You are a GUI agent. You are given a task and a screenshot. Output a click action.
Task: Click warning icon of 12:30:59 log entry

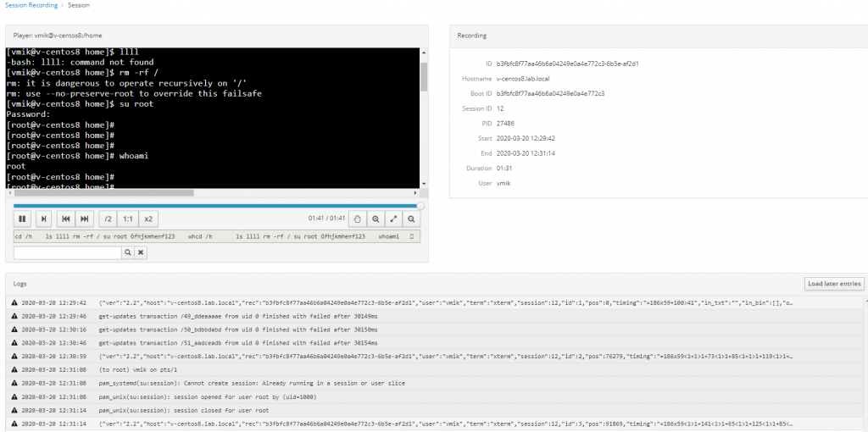pos(14,357)
